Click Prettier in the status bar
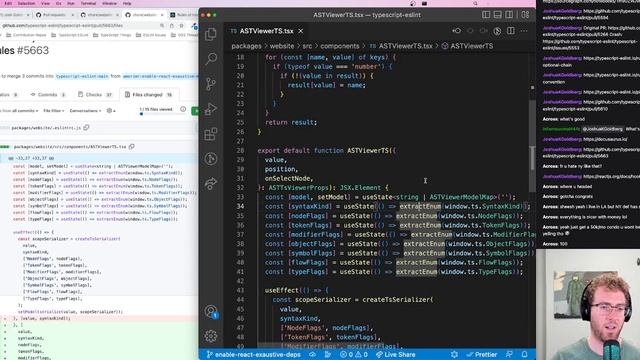This screenshot has width=640, height=360. [x=482, y=355]
